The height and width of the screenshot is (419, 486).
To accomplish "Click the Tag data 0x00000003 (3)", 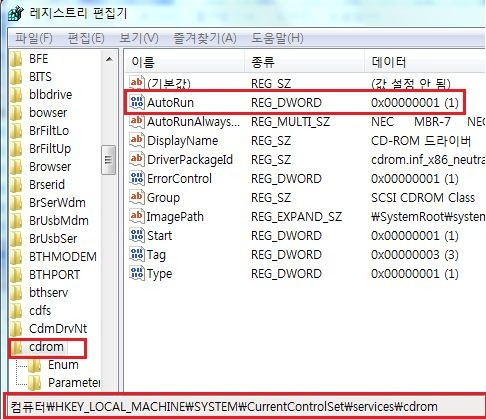I will [415, 255].
